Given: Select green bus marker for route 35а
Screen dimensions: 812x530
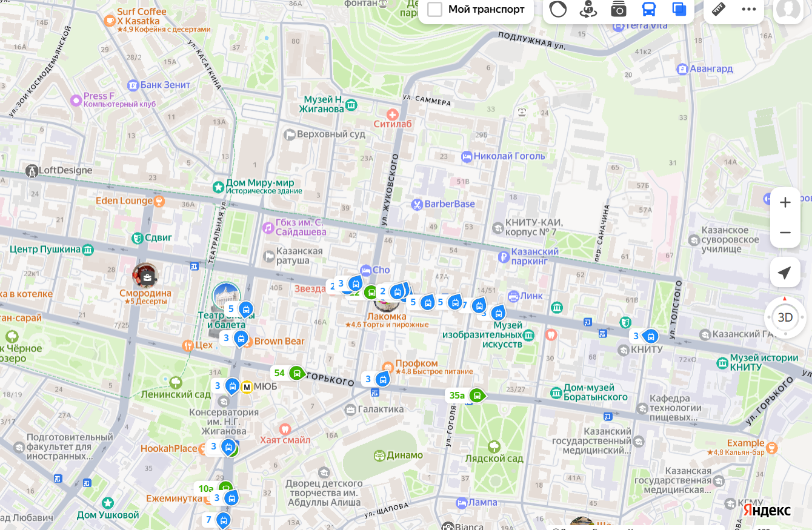Looking at the screenshot, I should click(x=476, y=396).
